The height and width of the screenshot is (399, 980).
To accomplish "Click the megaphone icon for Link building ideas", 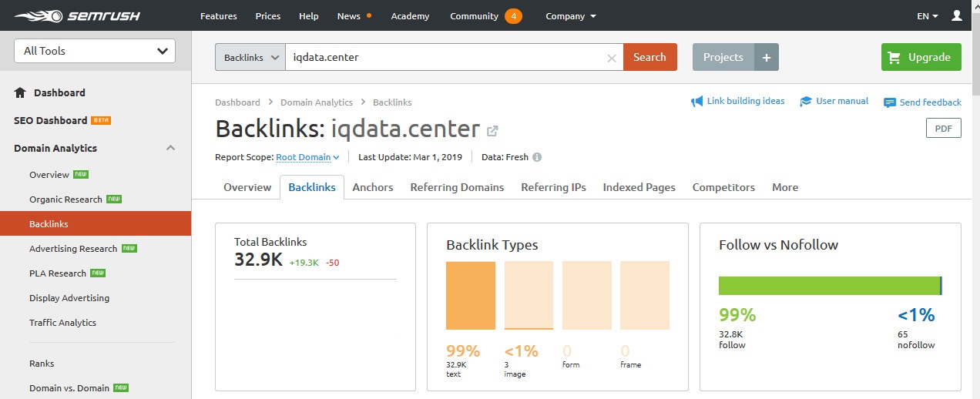I will tap(697, 102).
